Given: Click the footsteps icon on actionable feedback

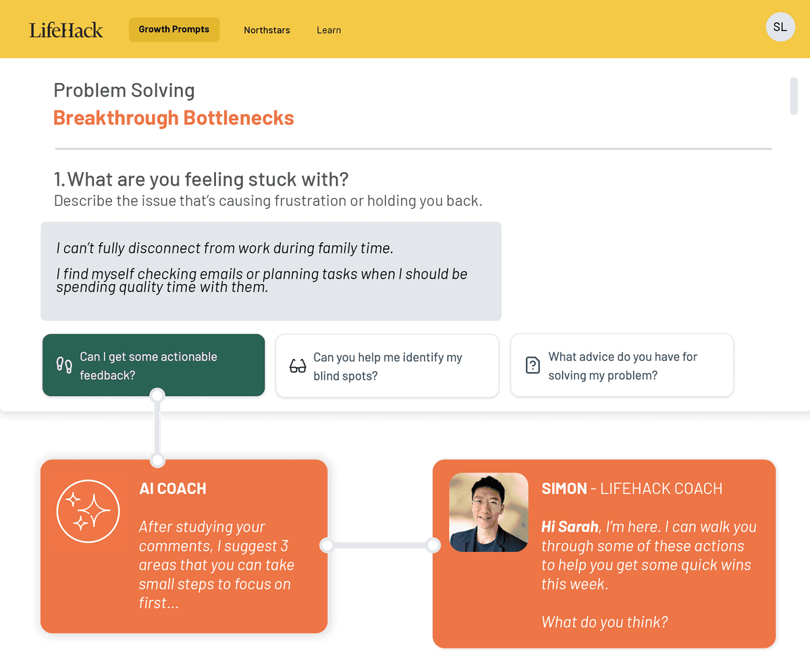Looking at the screenshot, I should (x=64, y=366).
